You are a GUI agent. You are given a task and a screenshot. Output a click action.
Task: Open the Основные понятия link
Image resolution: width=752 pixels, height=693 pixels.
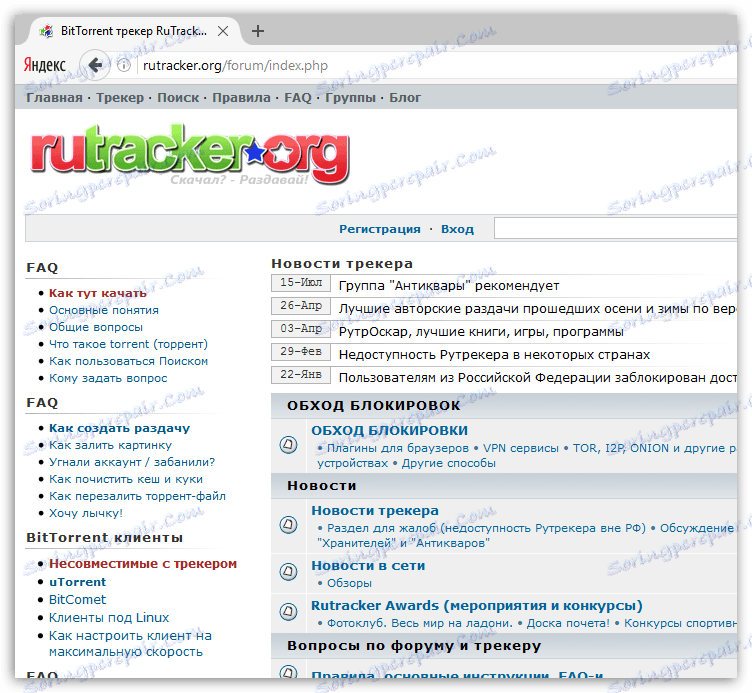click(104, 310)
